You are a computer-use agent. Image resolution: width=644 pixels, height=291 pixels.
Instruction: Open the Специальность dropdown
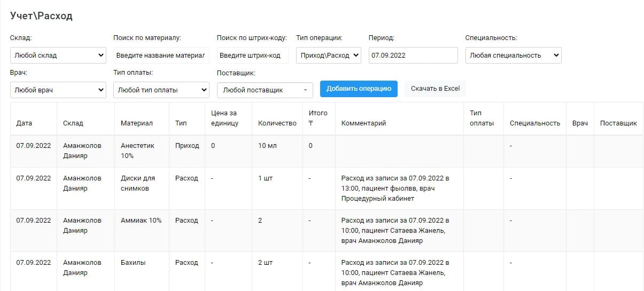pos(513,56)
